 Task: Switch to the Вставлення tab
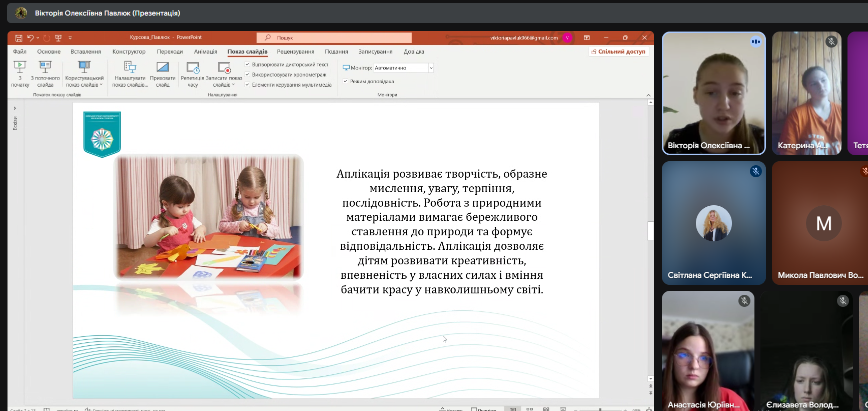pyautogui.click(x=86, y=52)
